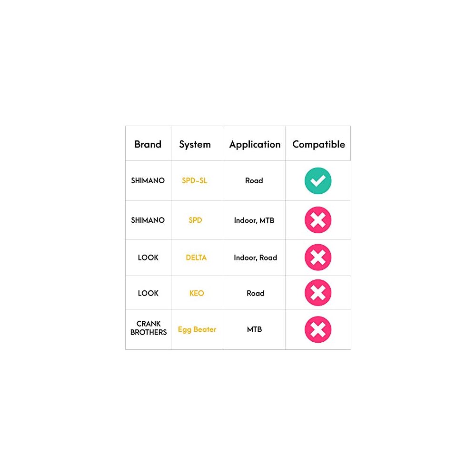This screenshot has width=476, height=476.
Task: Select the MTB cell for Crank Brothers
Action: pos(255,329)
